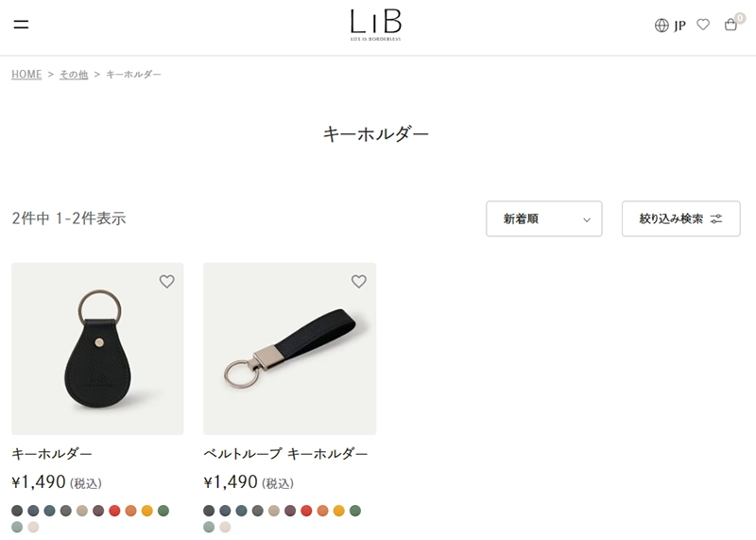Click the LiB logo
This screenshot has height=540, width=756.
pos(375,25)
